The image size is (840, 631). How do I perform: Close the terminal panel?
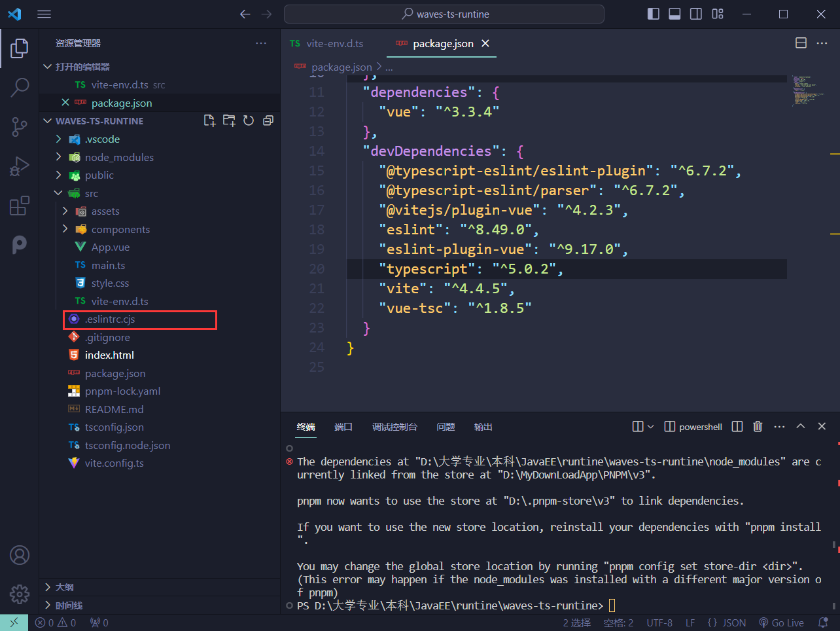tap(822, 426)
